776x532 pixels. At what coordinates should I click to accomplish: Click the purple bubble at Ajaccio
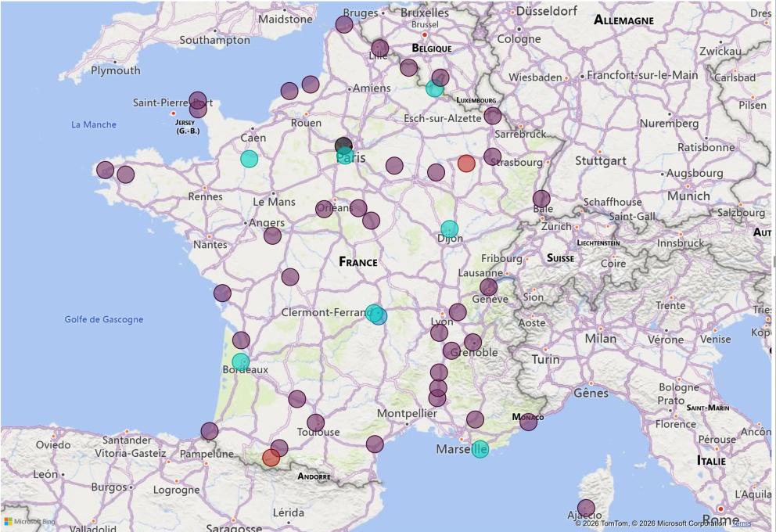[x=586, y=508]
